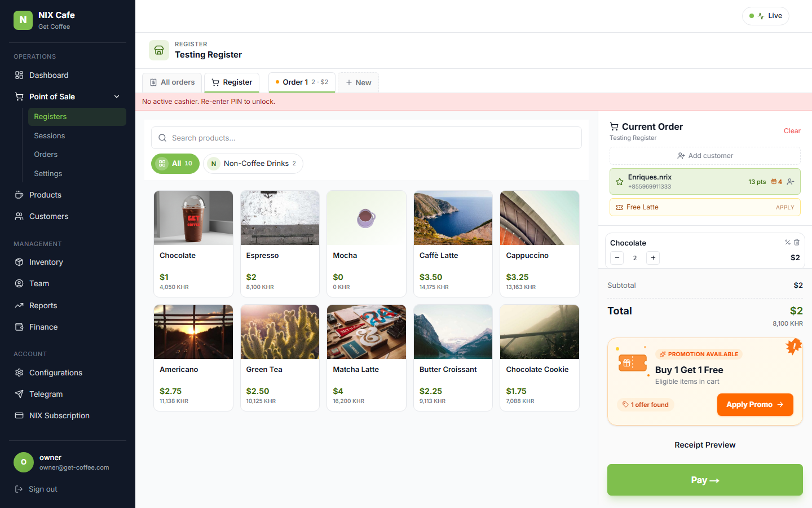Expand the Receipt Preview section
812x508 pixels.
tap(705, 445)
